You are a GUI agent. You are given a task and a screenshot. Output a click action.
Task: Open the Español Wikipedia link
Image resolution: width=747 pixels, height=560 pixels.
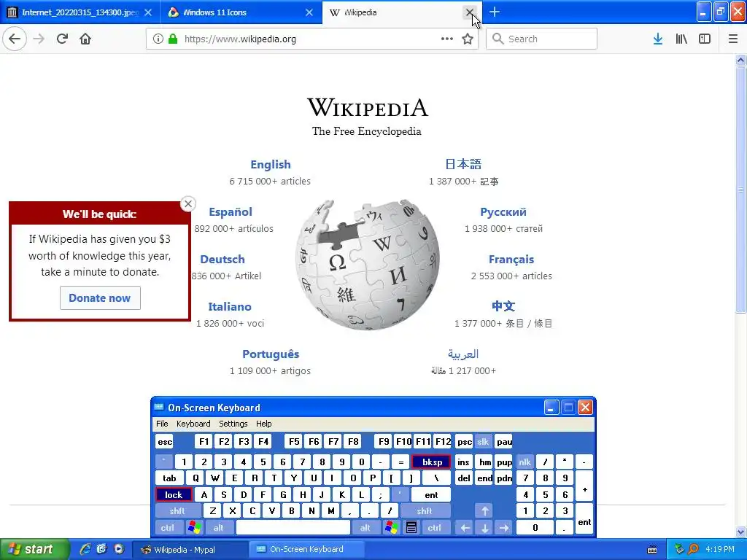click(x=231, y=212)
